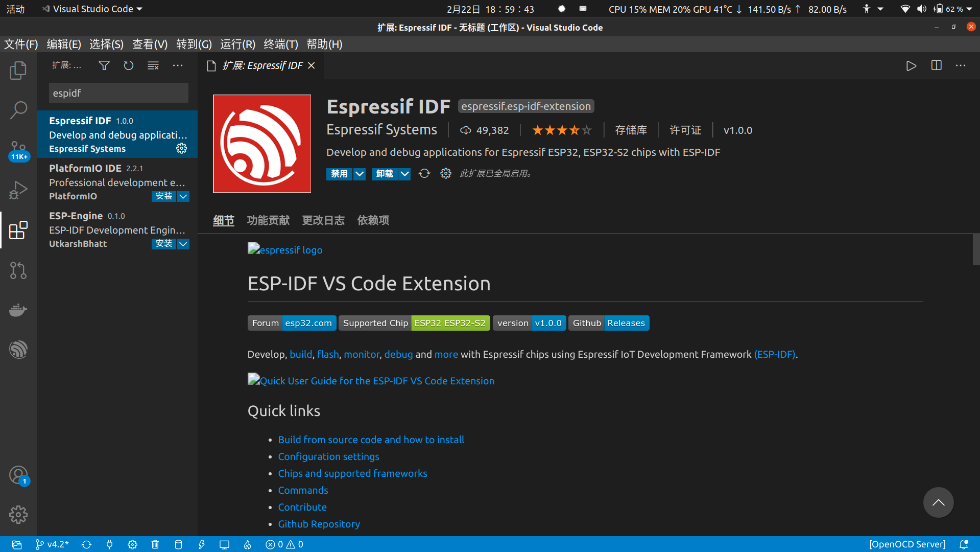Switch to the 更改日志 changelog tab
The width and height of the screenshot is (980, 552).
pyautogui.click(x=323, y=220)
